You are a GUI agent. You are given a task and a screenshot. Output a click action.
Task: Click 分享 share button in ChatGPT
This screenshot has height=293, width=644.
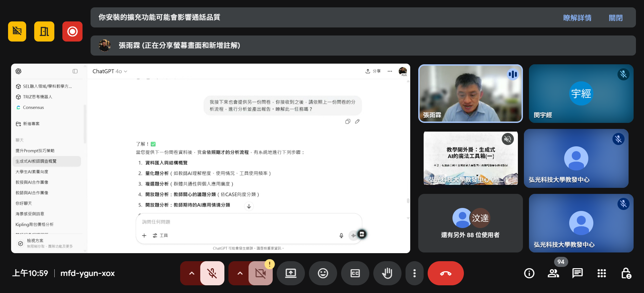(x=373, y=71)
